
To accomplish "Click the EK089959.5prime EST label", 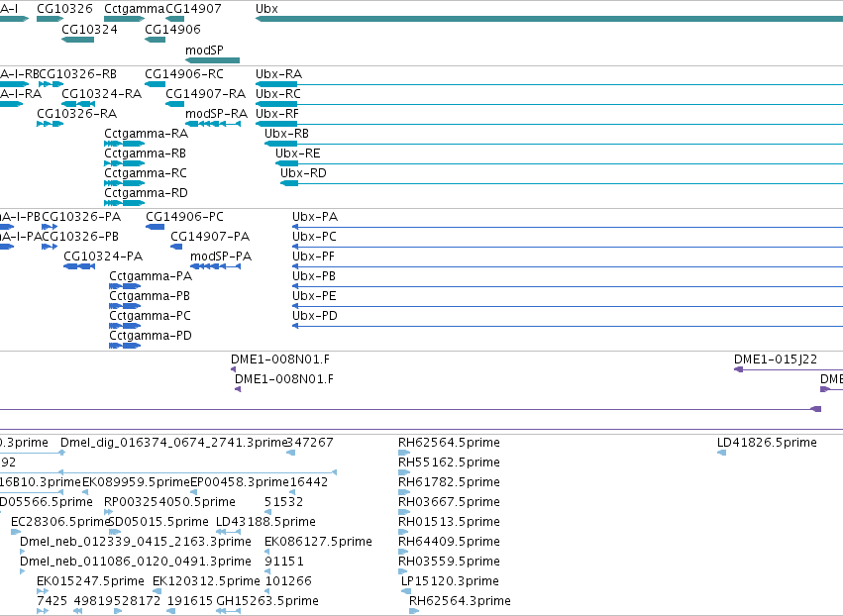I will click(x=137, y=482).
